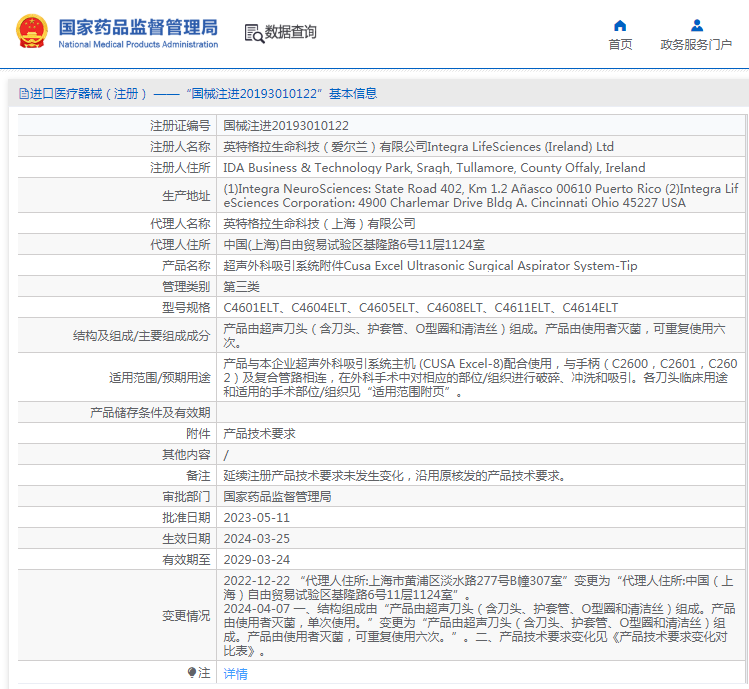Click the document icon before 进口医疗器械
Screen dimensions: 749x689
(23, 94)
